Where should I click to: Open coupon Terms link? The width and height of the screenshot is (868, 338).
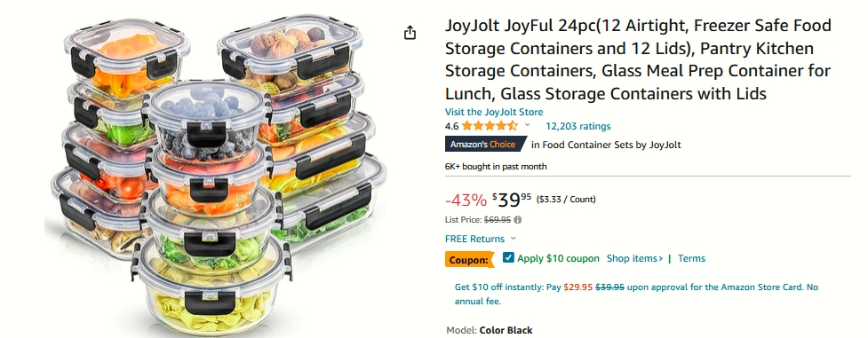pos(691,258)
